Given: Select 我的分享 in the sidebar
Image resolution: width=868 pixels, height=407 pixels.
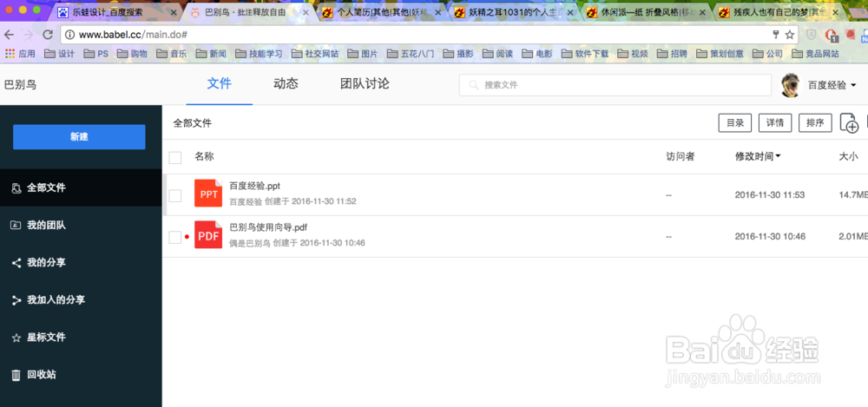Looking at the screenshot, I should (x=81, y=262).
